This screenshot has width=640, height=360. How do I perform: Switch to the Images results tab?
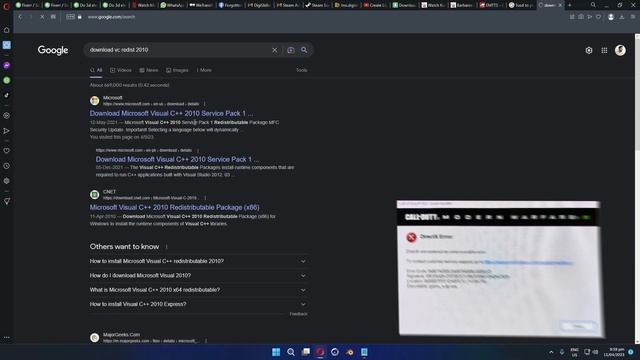click(x=177, y=70)
